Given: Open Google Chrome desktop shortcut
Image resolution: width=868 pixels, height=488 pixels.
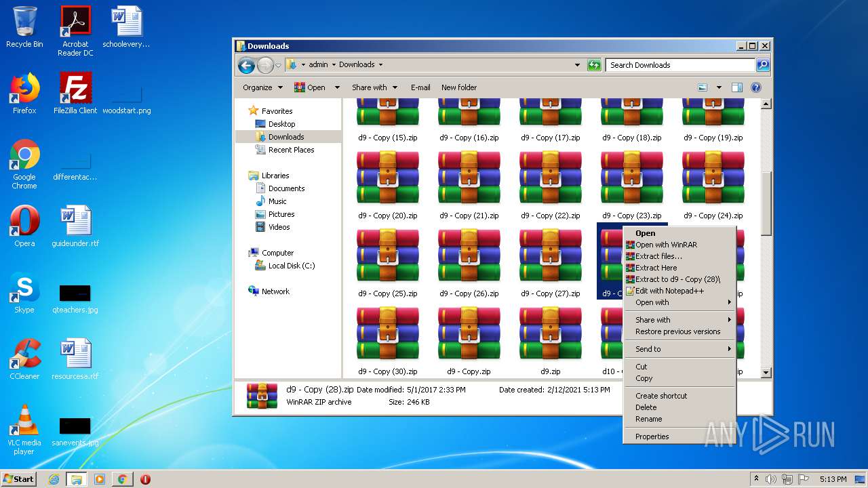Looking at the screenshot, I should tap(24, 164).
